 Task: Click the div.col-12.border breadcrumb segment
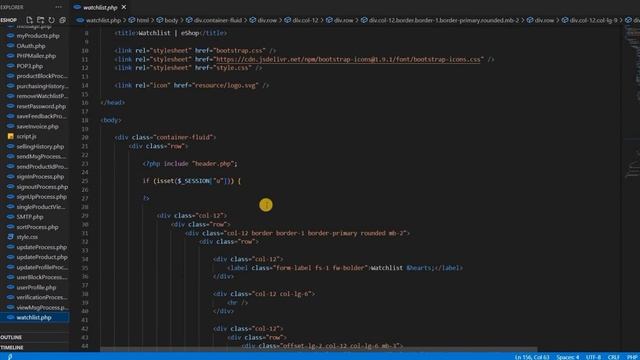pos(444,20)
